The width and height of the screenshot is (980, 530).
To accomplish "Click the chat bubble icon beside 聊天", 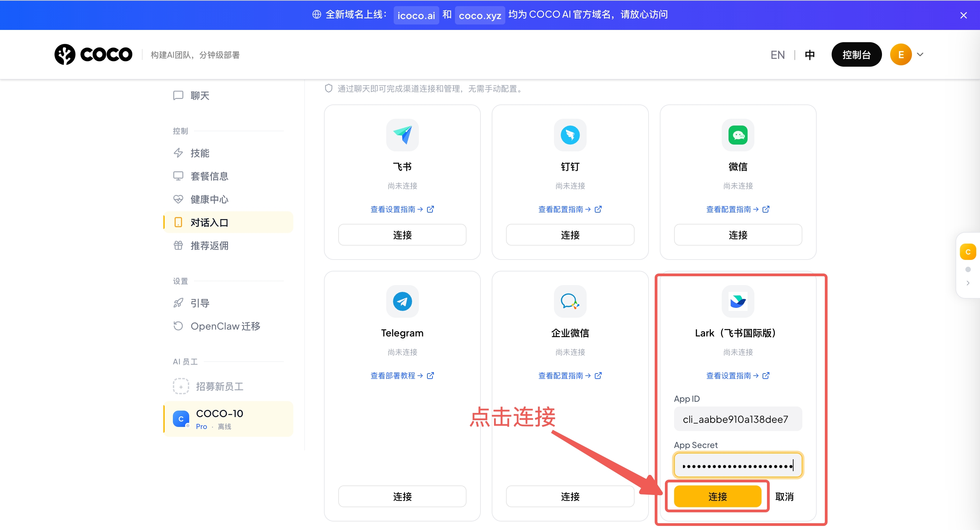I will (178, 95).
